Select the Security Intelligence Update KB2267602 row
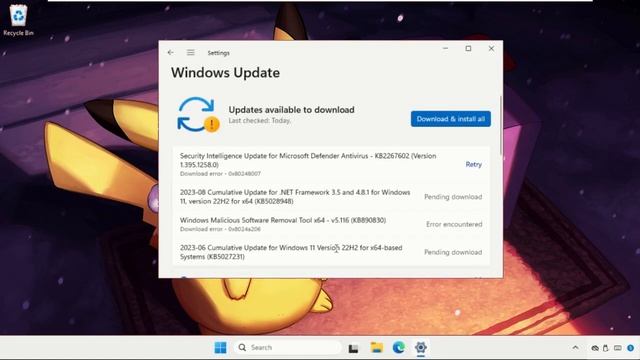The height and width of the screenshot is (360, 640). point(331,164)
